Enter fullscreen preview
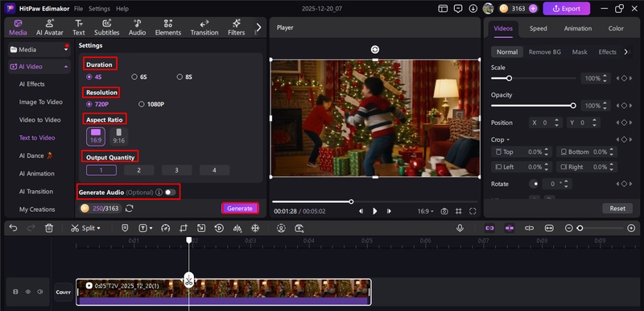 (473, 211)
